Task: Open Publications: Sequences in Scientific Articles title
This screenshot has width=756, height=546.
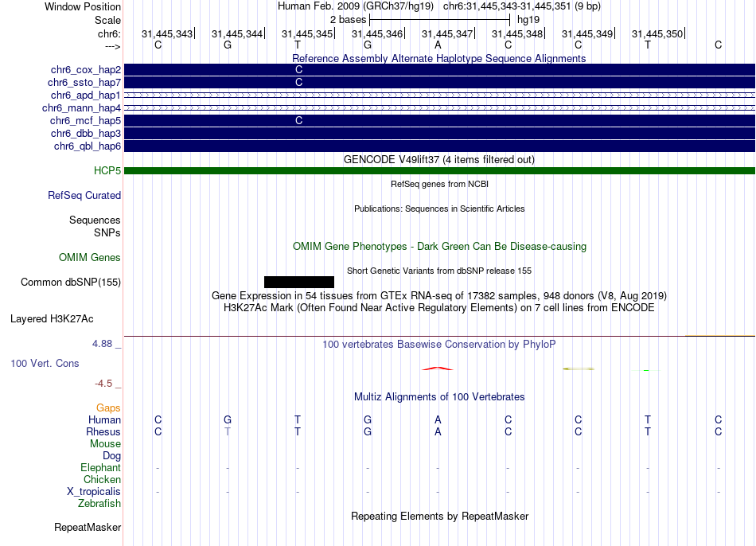Action: [x=439, y=209]
